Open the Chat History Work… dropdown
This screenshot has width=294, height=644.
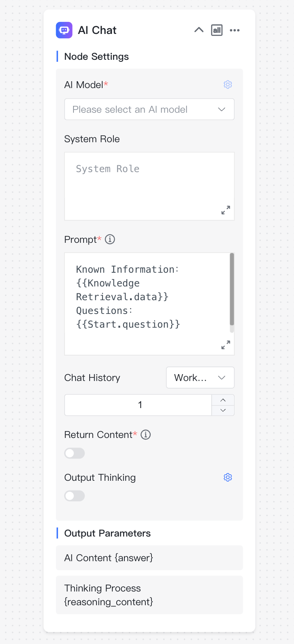click(200, 378)
